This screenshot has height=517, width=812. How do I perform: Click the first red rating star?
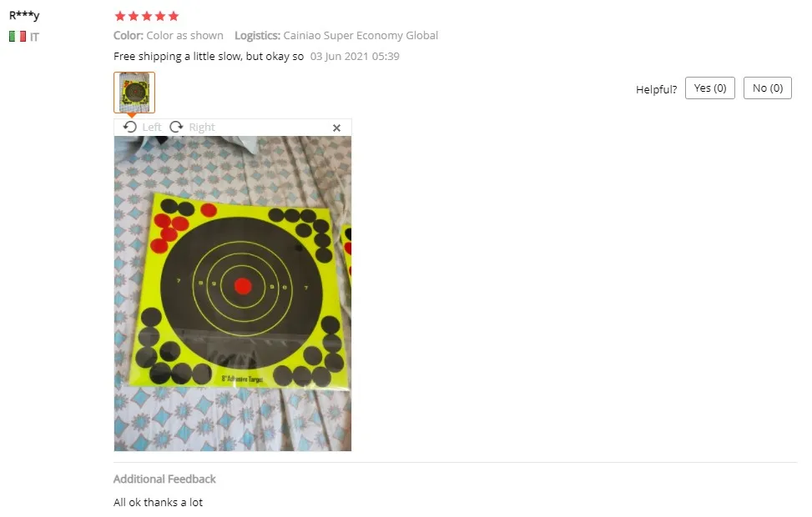pyautogui.click(x=120, y=16)
